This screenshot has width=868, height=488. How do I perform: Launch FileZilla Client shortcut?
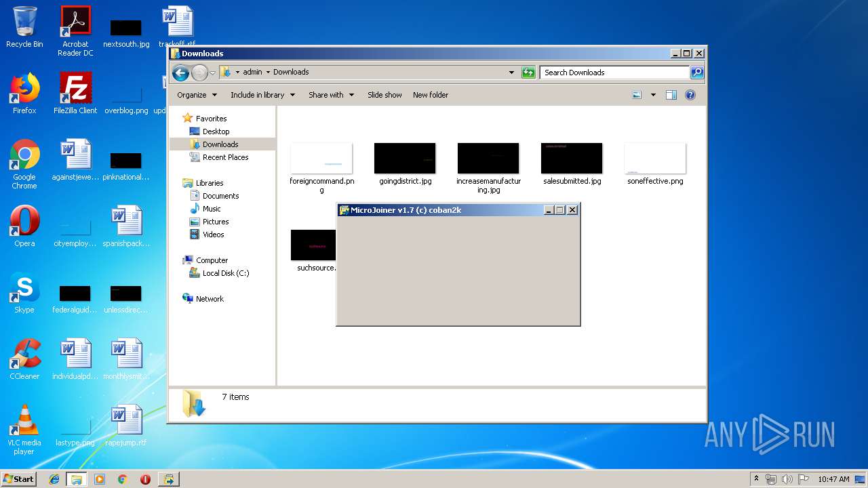(75, 94)
